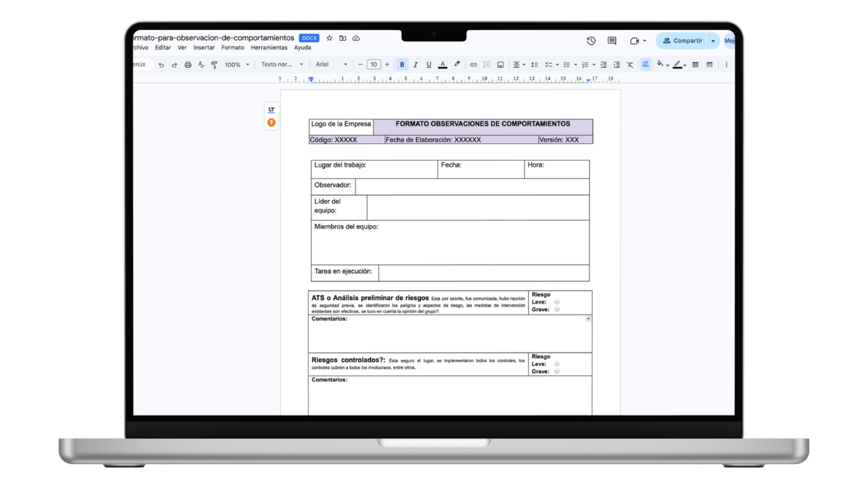Image resolution: width=868 pixels, height=488 pixels.
Task: Open version history via the clock icon
Action: click(591, 41)
